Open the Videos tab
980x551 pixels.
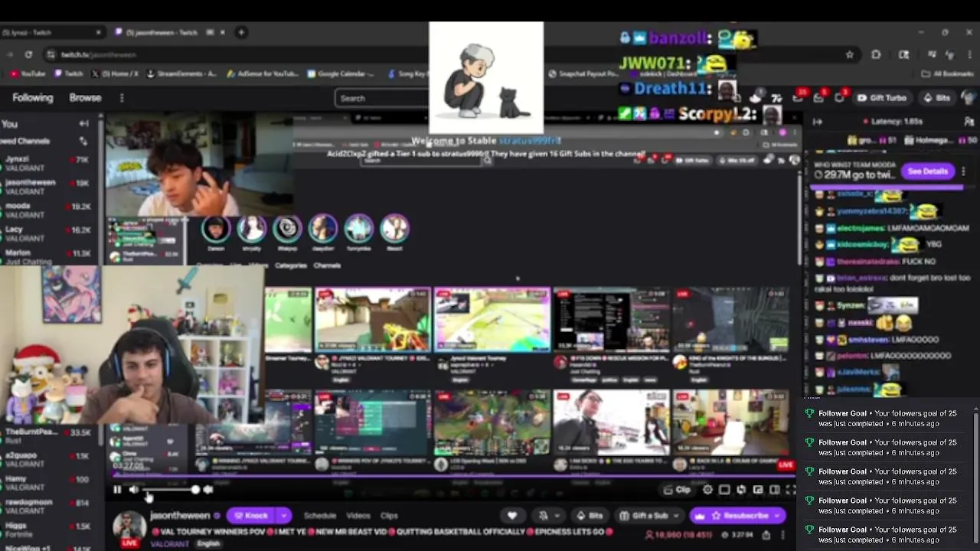click(358, 516)
